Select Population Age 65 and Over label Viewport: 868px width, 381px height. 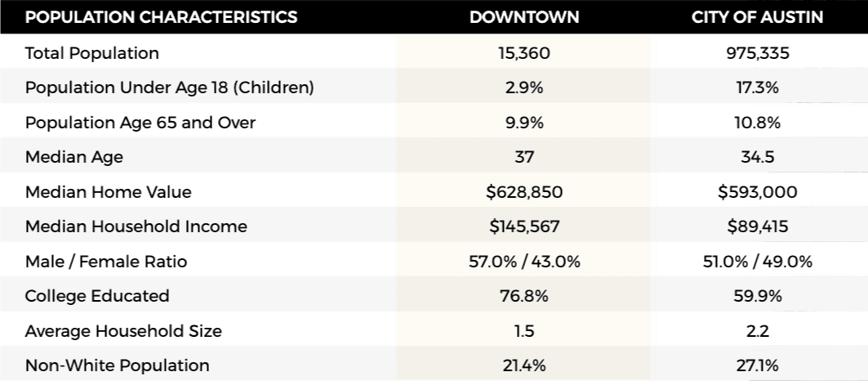tap(140, 123)
